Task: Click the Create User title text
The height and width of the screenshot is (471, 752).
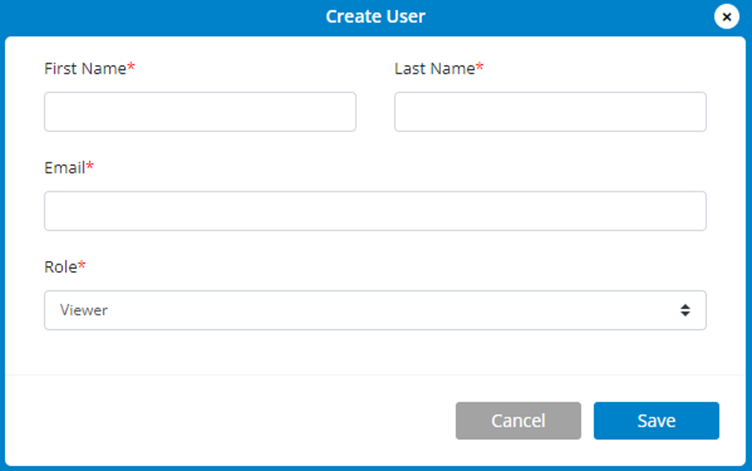Action: pos(376,17)
